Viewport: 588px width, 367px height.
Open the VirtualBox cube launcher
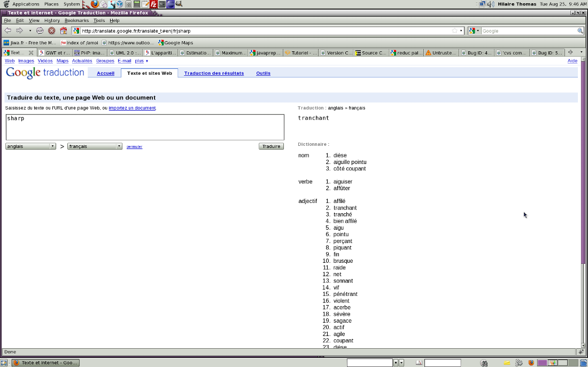(120, 4)
